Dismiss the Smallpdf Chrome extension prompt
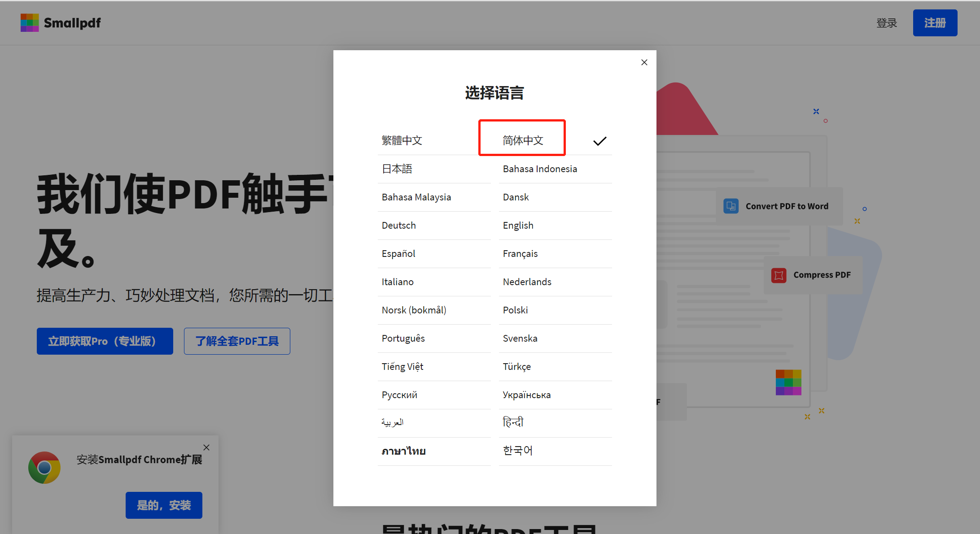980x534 pixels. tap(206, 447)
